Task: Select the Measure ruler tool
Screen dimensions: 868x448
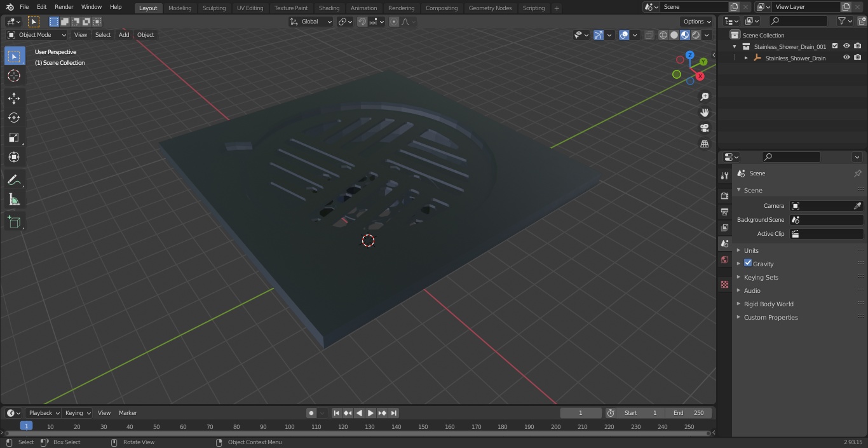Action: coord(14,200)
